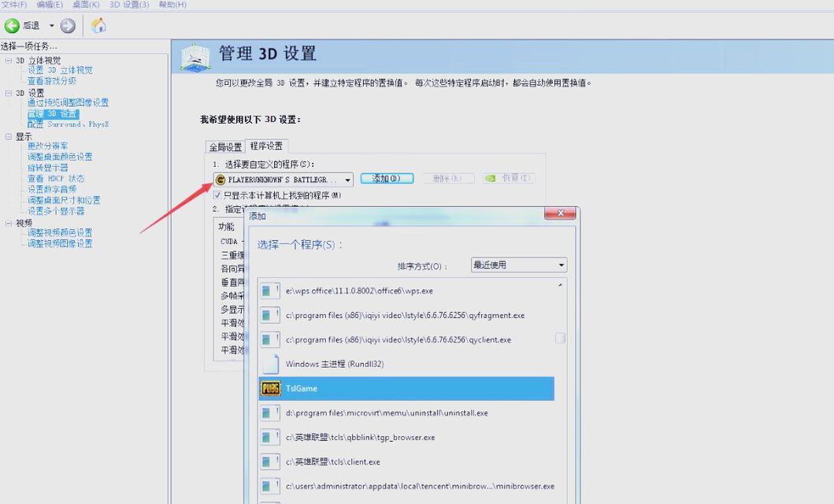Click the 添加(D) button
This screenshot has height=504, width=834.
click(387, 179)
